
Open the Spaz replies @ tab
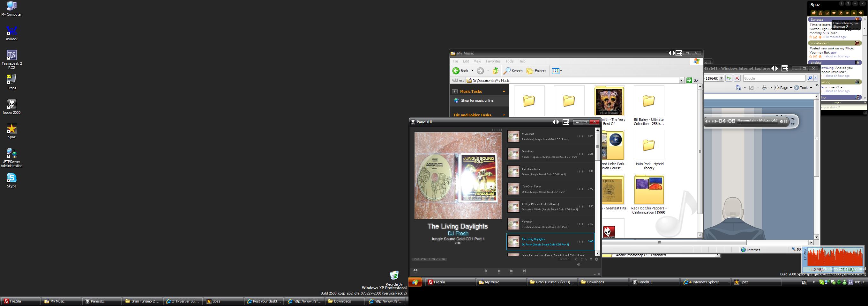820,13
